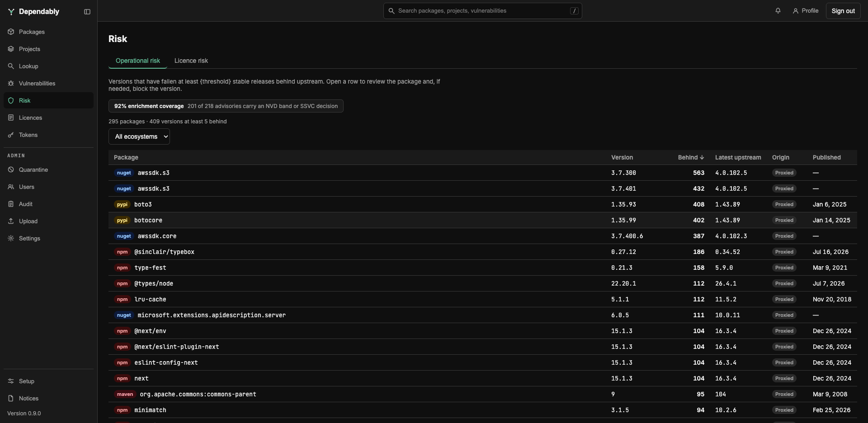Open the @next/env package row

[x=483, y=331]
